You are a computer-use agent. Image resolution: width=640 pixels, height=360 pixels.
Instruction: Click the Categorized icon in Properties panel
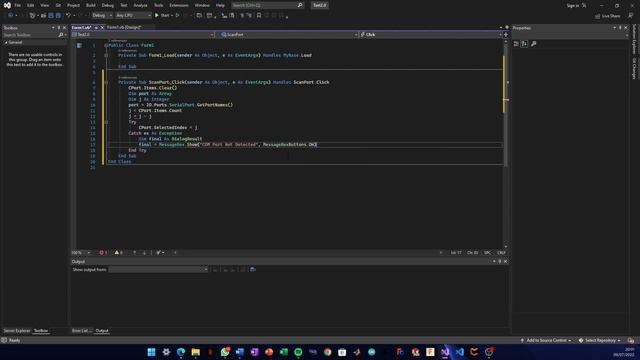coord(516,44)
